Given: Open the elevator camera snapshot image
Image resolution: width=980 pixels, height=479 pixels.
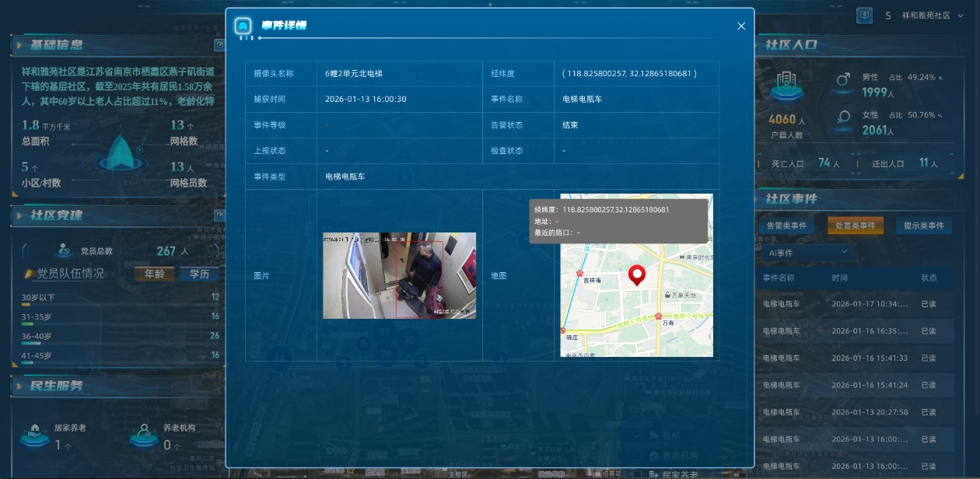Looking at the screenshot, I should click(399, 275).
